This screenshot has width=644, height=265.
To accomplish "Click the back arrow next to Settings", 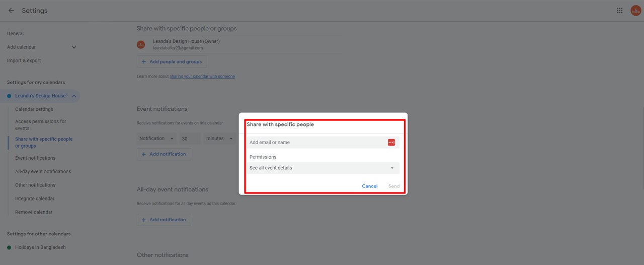I will 11,11.
